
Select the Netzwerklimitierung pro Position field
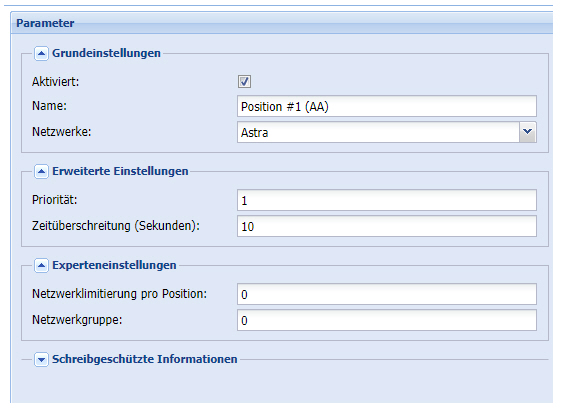click(x=387, y=294)
